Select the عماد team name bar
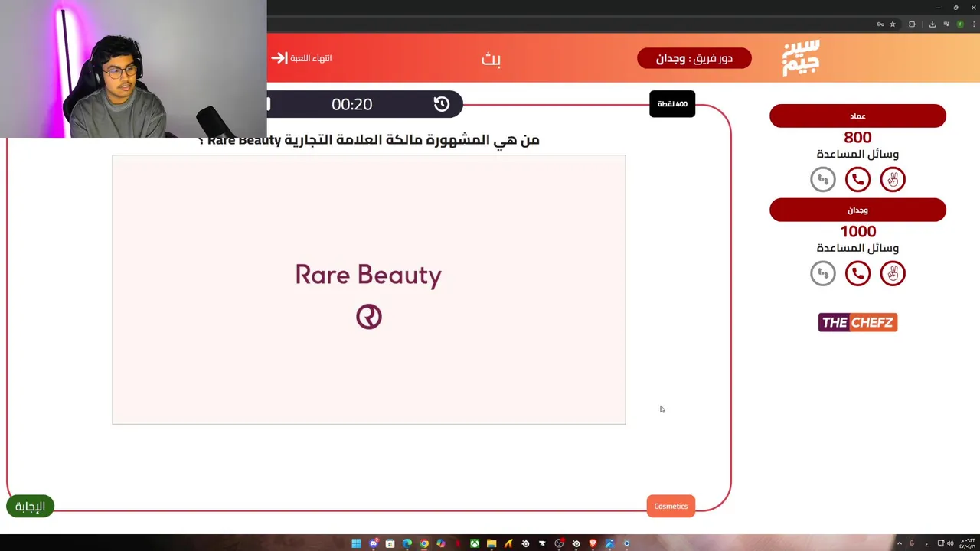This screenshot has height=551, width=980. [857, 116]
